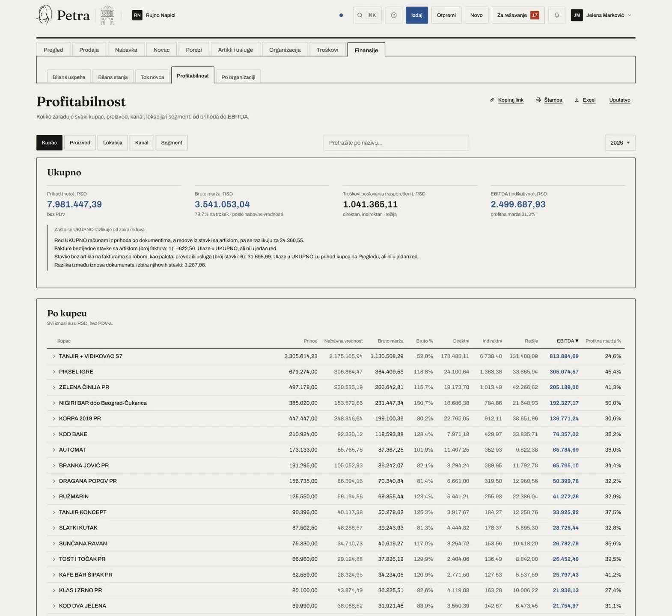Expand the KOD BAKE row
The height and width of the screenshot is (616, 672).
click(54, 434)
